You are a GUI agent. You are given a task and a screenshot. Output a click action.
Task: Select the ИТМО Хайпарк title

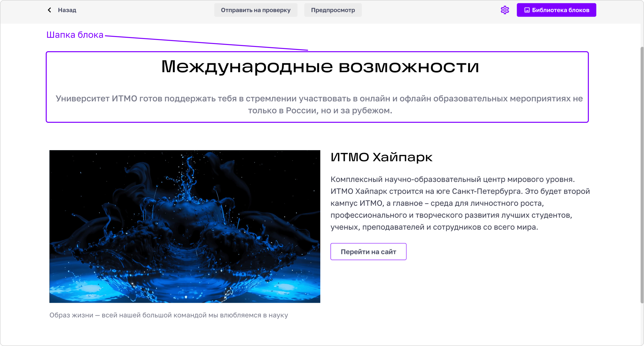[x=381, y=157]
